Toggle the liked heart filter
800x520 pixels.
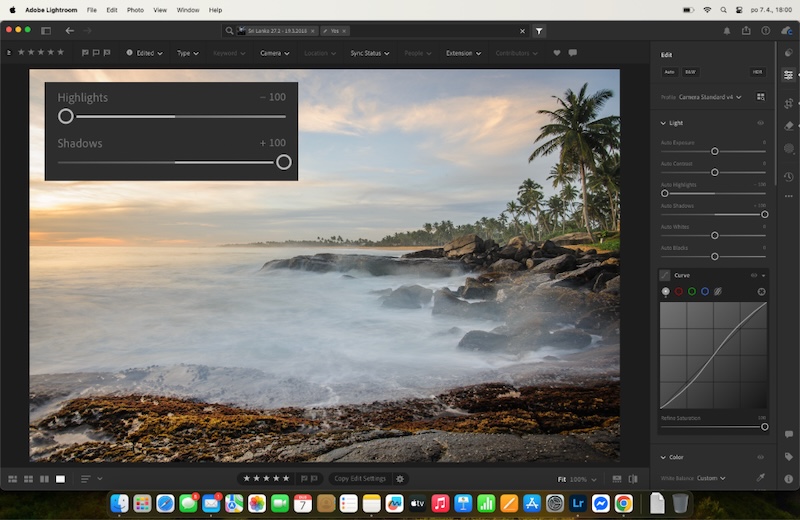[x=557, y=53]
